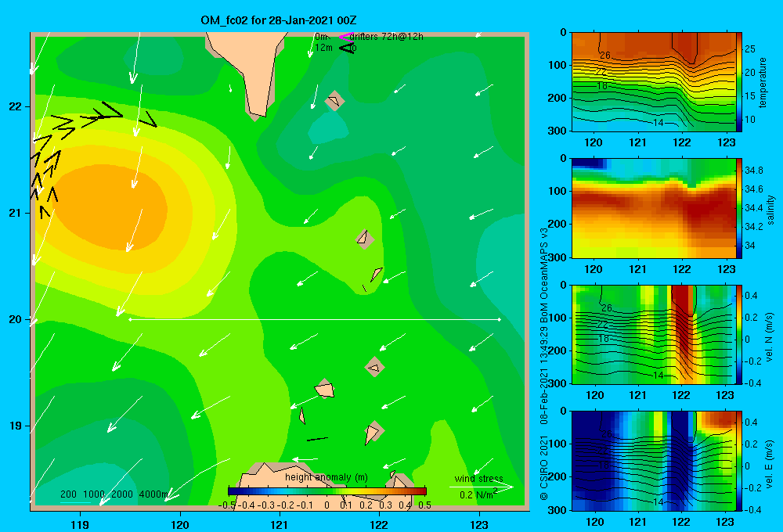
Task: Open the eastward velocity section plot
Action: (654, 461)
